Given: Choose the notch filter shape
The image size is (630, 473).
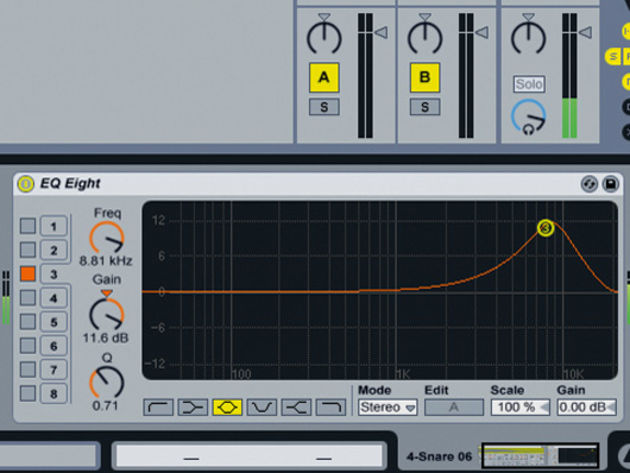Looking at the screenshot, I should pyautogui.click(x=262, y=407).
